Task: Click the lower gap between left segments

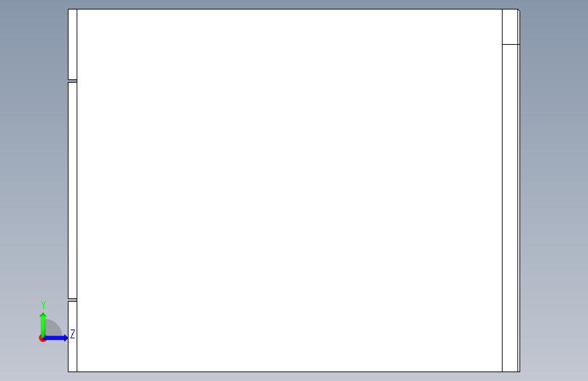Action: pos(73,300)
